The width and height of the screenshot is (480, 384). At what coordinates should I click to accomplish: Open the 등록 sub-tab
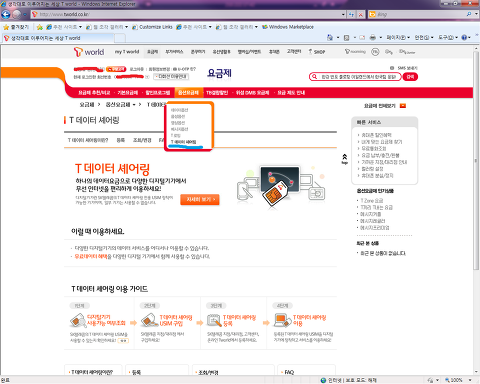[x=121, y=140]
